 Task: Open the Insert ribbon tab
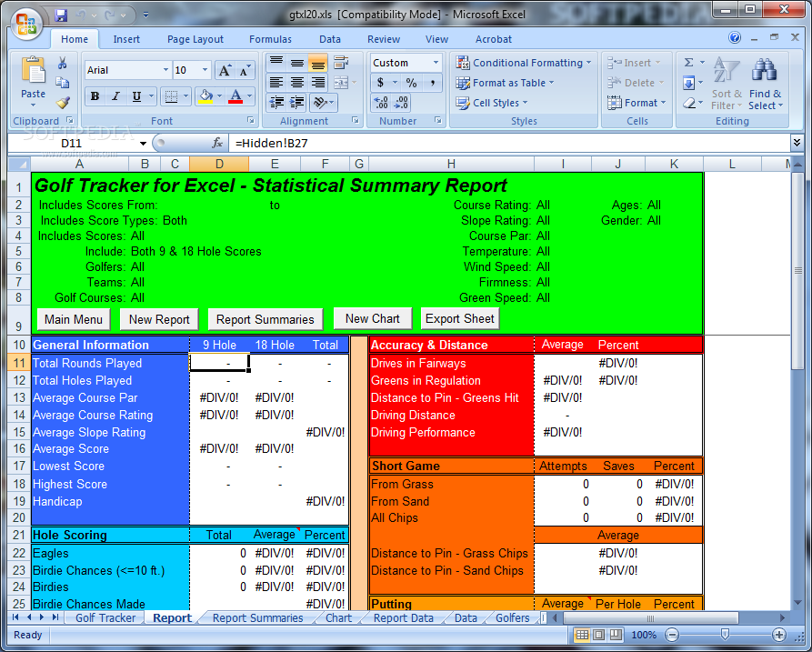[126, 39]
